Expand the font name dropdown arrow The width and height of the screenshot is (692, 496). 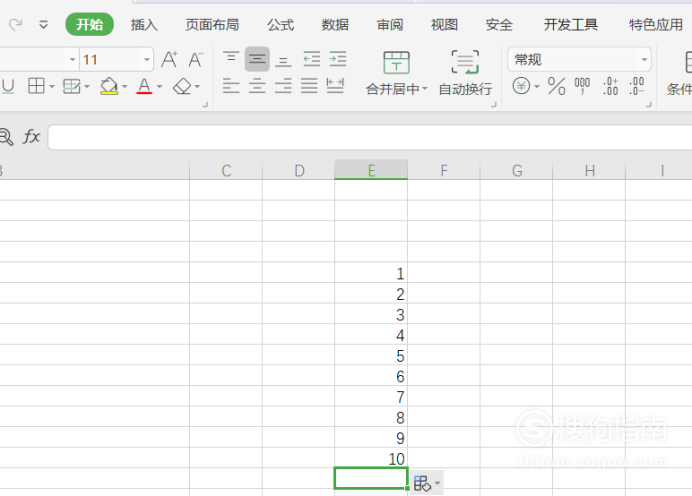[x=72, y=59]
